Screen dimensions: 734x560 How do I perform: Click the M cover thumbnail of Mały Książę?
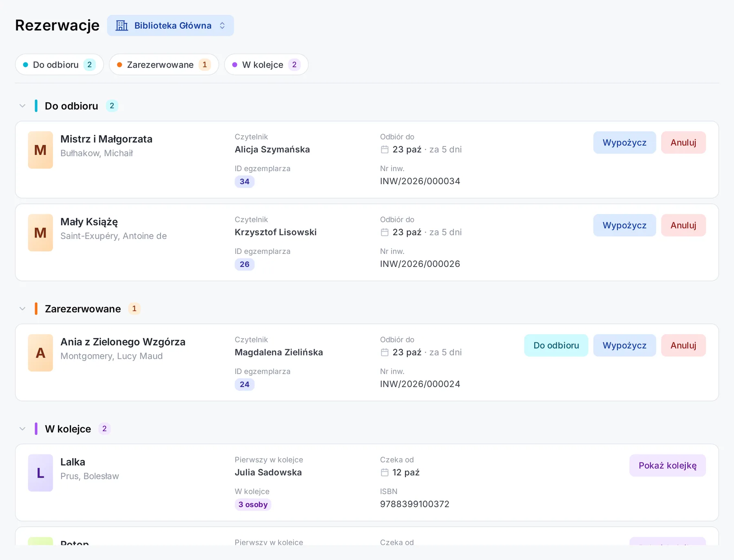coord(40,233)
